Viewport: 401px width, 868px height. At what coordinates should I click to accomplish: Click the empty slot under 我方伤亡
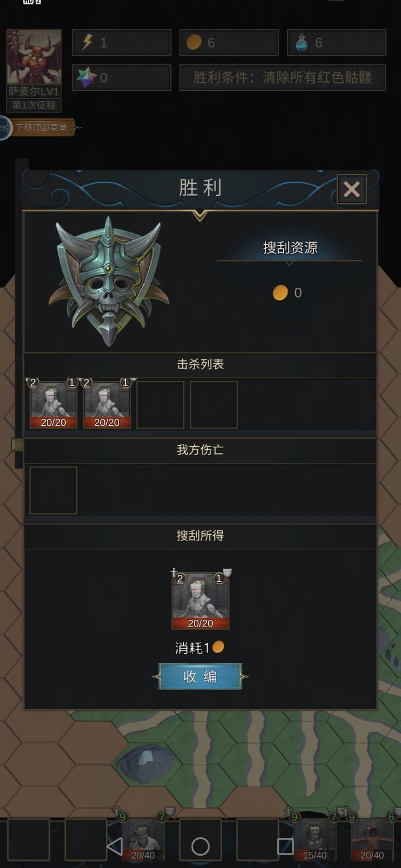pos(53,490)
